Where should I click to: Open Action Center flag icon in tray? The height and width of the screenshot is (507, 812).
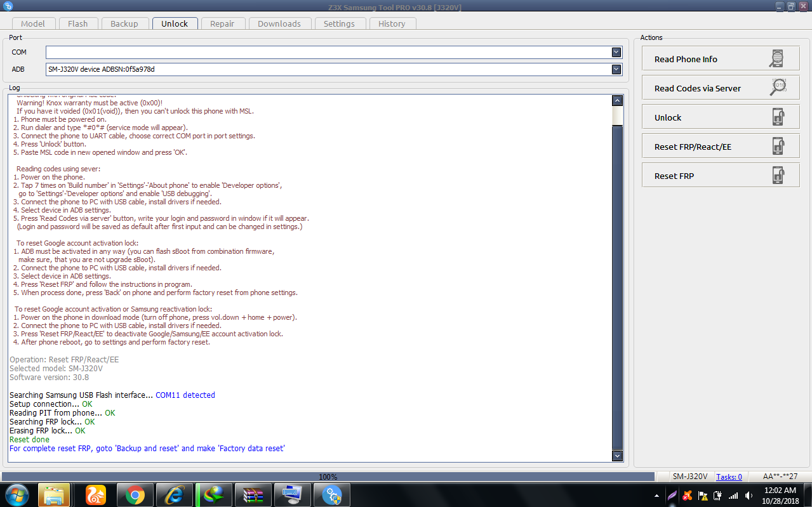703,496
